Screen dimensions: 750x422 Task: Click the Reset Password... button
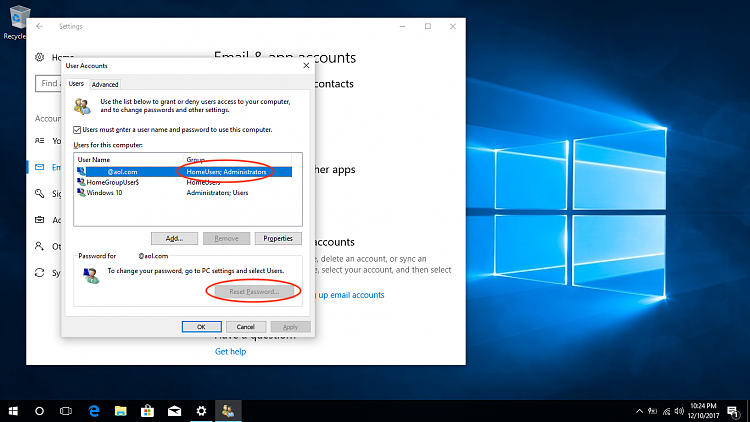[x=254, y=291]
